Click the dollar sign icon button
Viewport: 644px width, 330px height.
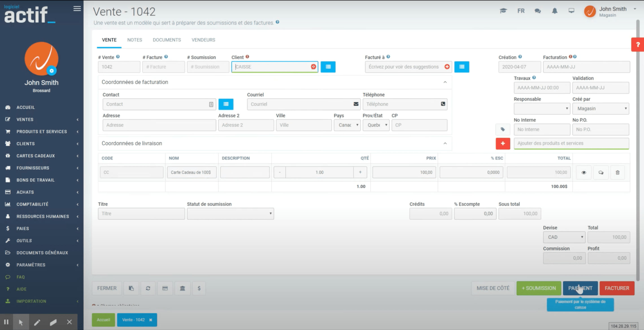coord(199,288)
